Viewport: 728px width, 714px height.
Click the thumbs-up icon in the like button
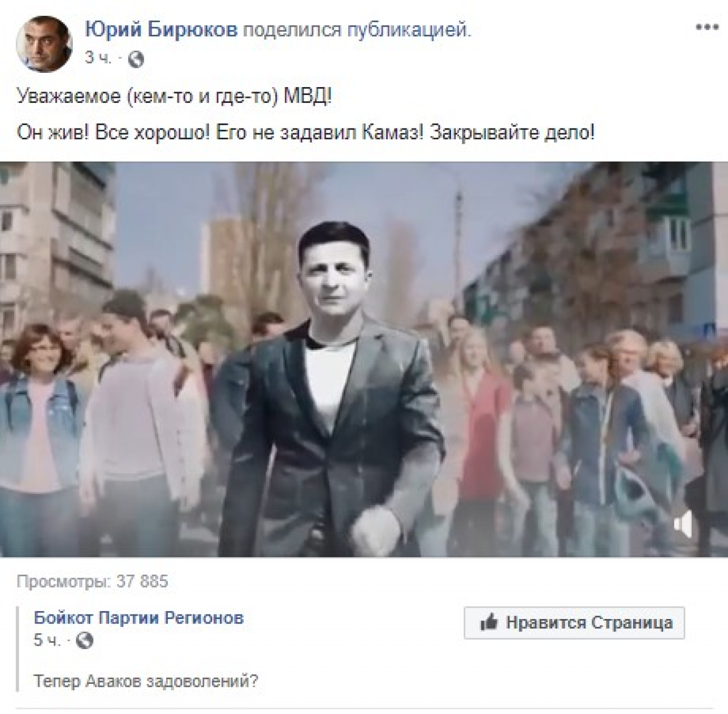point(489,622)
